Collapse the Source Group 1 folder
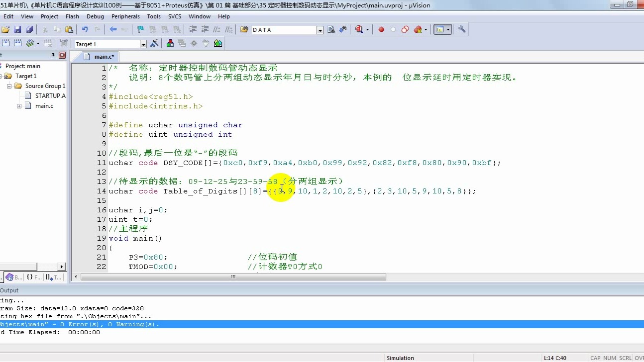The width and height of the screenshot is (644, 362). coord(9,86)
